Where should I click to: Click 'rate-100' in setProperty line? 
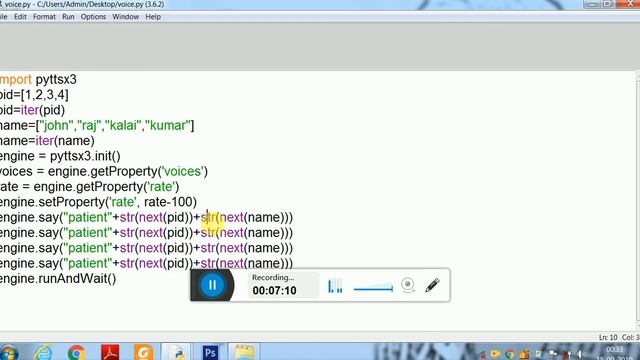point(168,202)
